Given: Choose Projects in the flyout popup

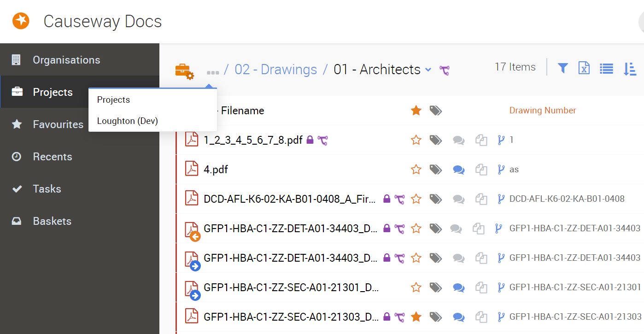Looking at the screenshot, I should 152,100.
